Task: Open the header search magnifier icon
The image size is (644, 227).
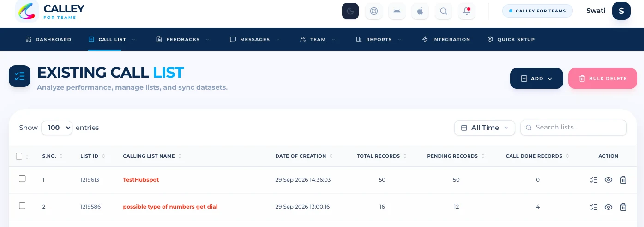Action: (x=444, y=11)
